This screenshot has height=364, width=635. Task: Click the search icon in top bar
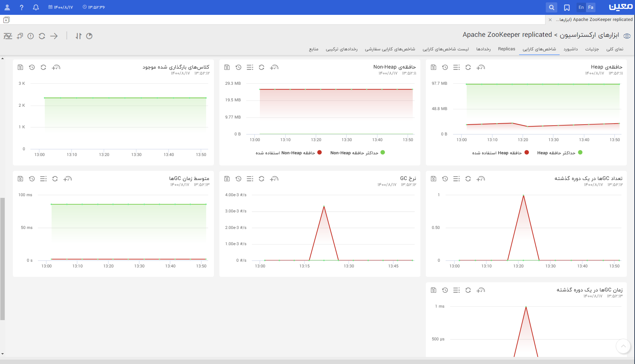[x=552, y=7]
